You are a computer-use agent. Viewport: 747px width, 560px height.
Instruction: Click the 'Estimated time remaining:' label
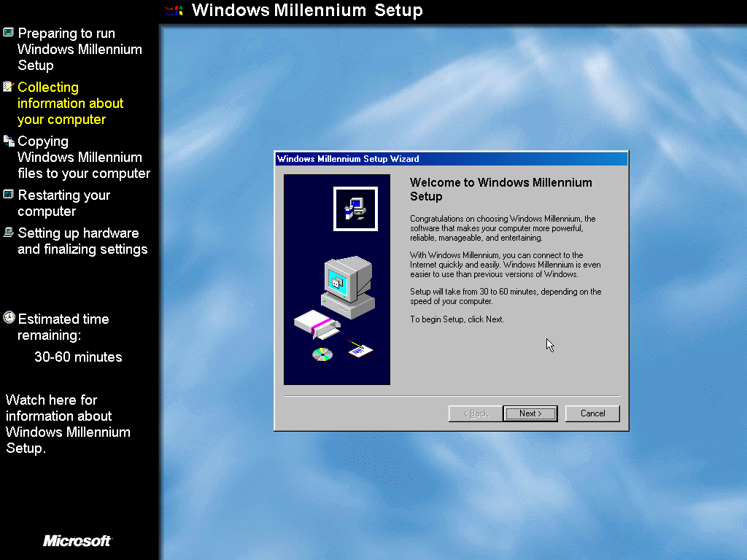tap(63, 327)
